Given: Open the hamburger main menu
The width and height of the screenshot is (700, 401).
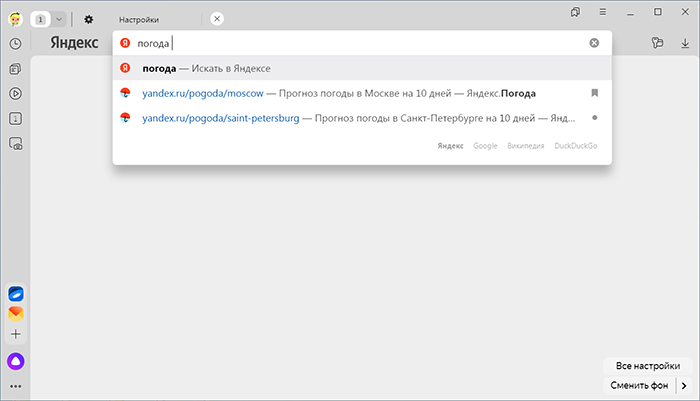Looking at the screenshot, I should pos(603,12).
